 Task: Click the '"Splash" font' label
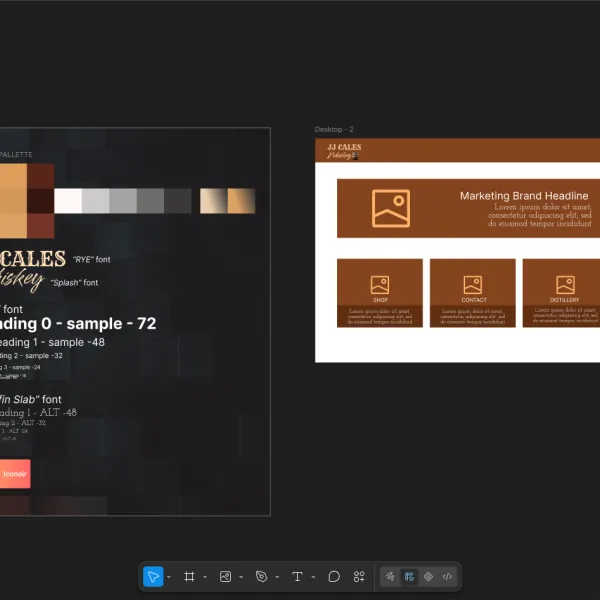point(75,282)
